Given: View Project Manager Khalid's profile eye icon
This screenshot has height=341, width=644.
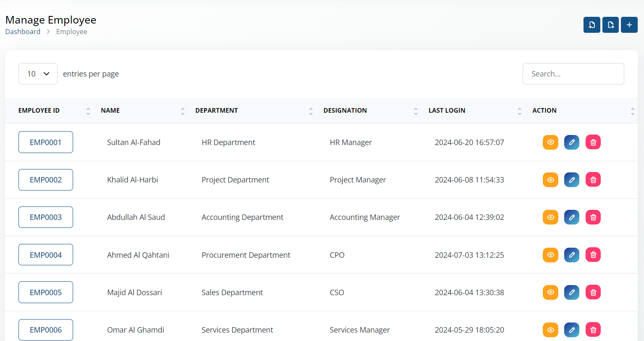Looking at the screenshot, I should tap(550, 180).
